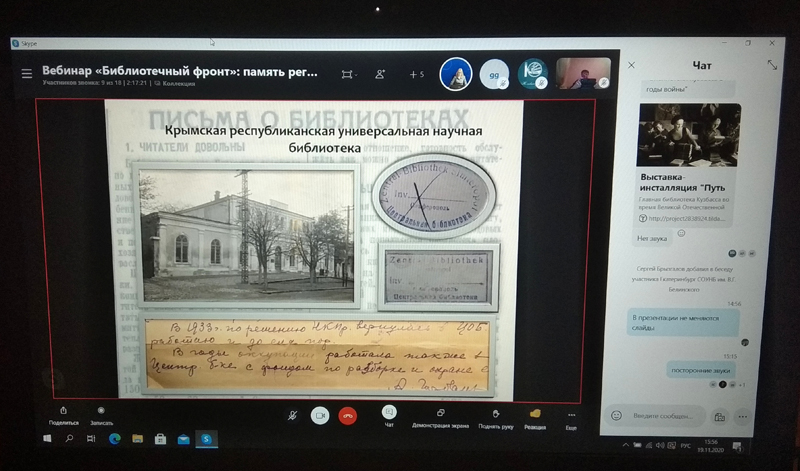Image resolution: width=800 pixels, height=471 pixels.
Task: Open the Реакция reactions menu
Action: click(535, 412)
